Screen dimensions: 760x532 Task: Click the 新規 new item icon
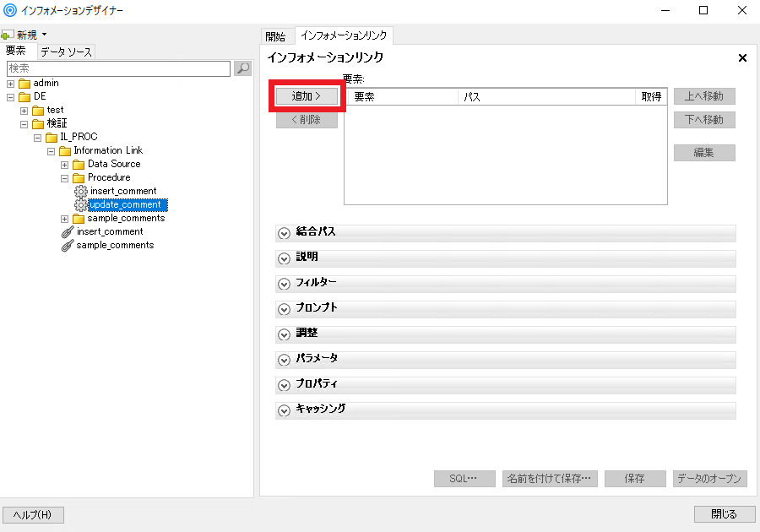tap(7, 35)
